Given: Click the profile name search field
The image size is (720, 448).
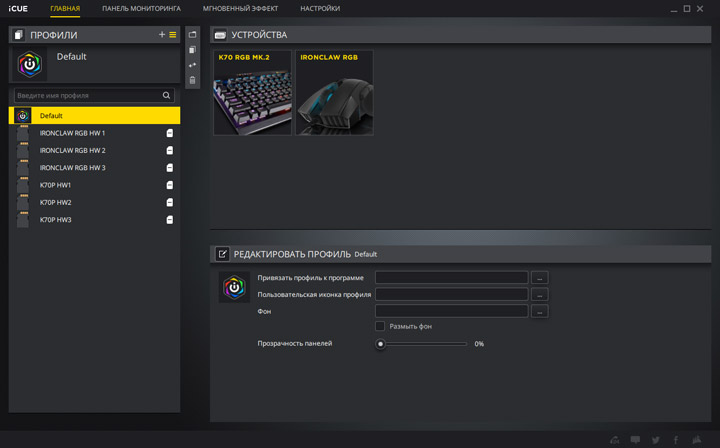Looking at the screenshot, I should pyautogui.click(x=94, y=95).
